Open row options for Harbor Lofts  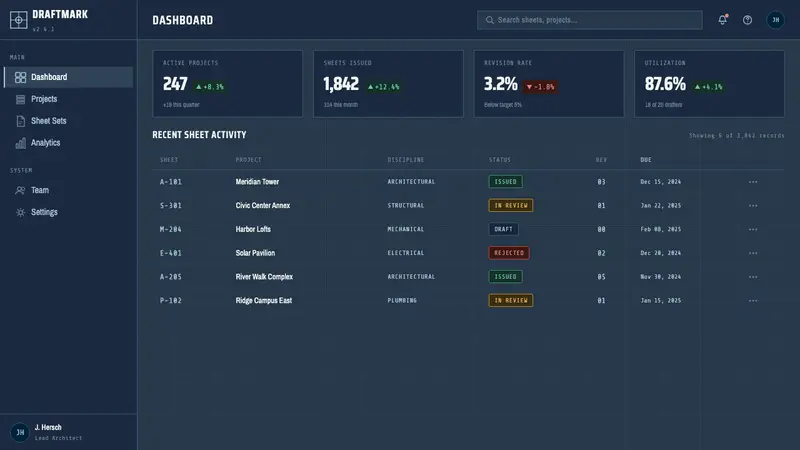pos(753,229)
